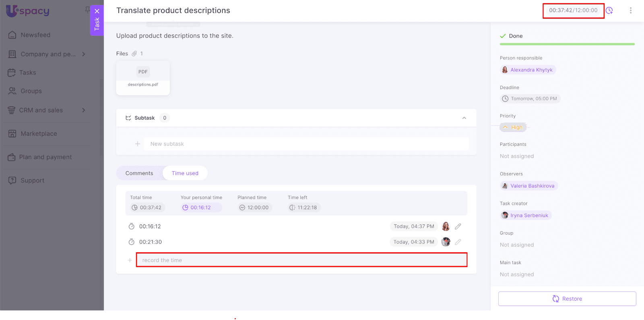
Task: Open the Newsfeed sidebar item
Action: pyautogui.click(x=35, y=35)
